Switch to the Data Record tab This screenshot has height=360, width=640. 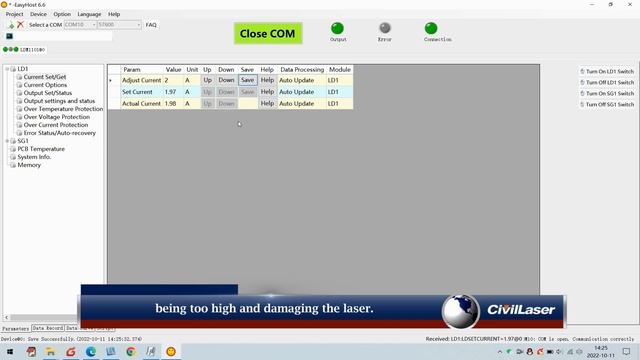point(48,328)
